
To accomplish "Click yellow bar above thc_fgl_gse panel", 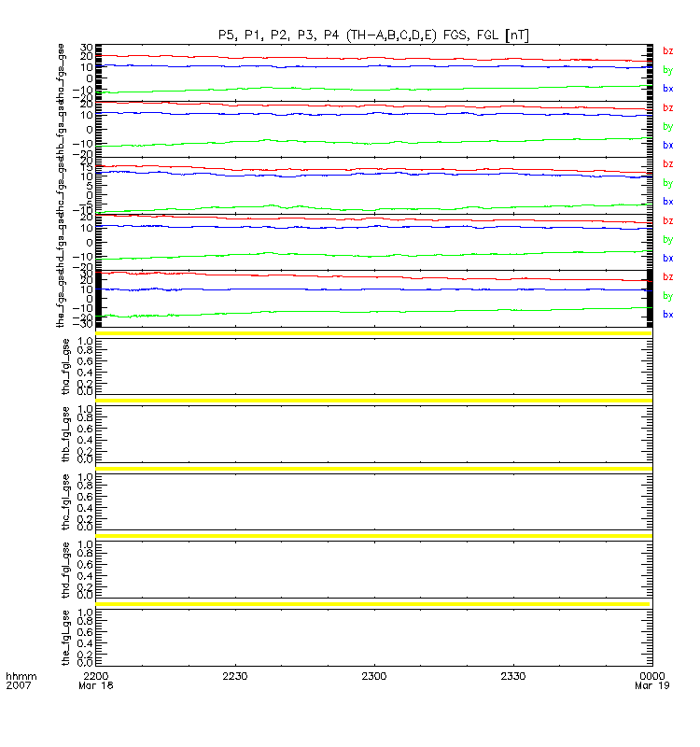I will 374,469.
